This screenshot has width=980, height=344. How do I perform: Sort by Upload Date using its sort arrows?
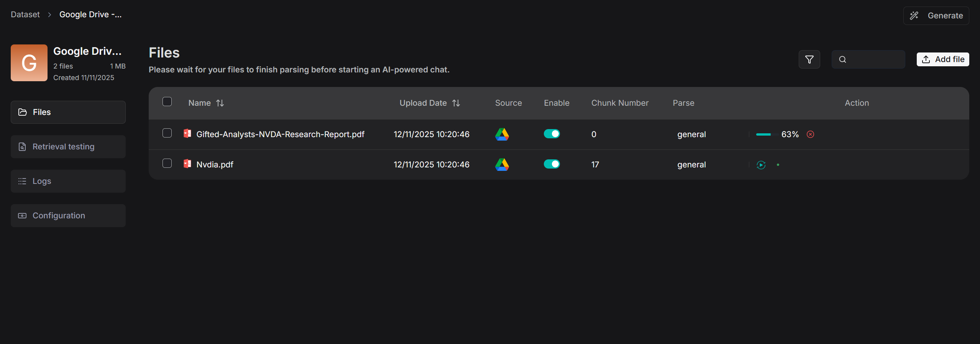(456, 103)
